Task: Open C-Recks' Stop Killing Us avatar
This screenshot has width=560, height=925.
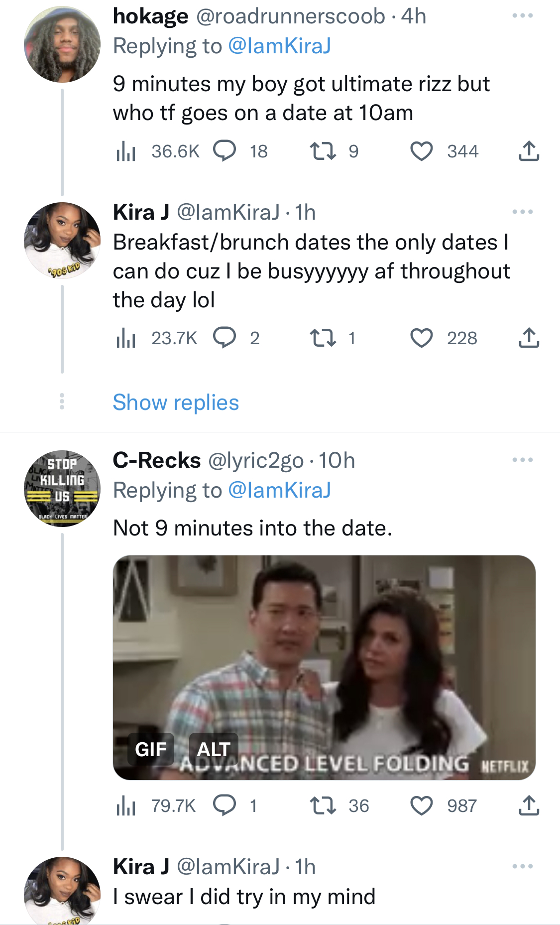Action: coord(62,489)
